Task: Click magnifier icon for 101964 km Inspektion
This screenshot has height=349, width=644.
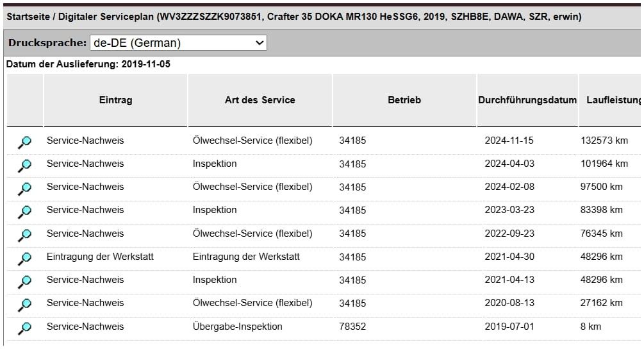Action: click(x=24, y=166)
